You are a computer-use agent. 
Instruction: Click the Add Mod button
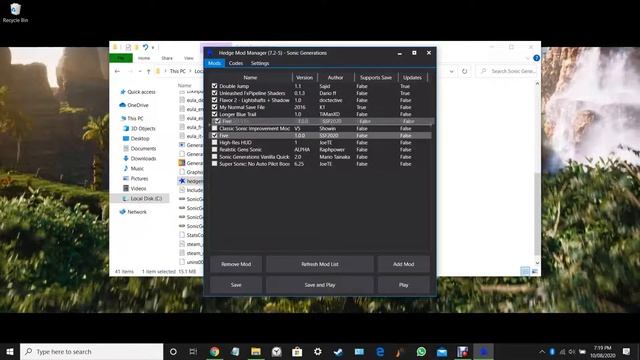[403, 264]
